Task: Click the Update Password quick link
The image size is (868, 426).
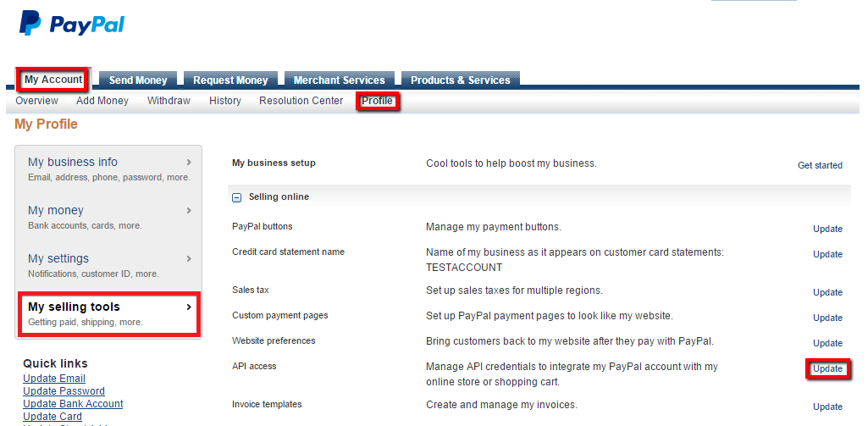Action: coord(64,391)
